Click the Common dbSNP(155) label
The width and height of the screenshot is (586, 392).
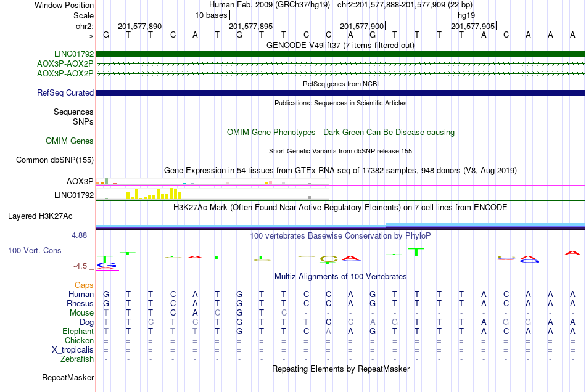54,160
